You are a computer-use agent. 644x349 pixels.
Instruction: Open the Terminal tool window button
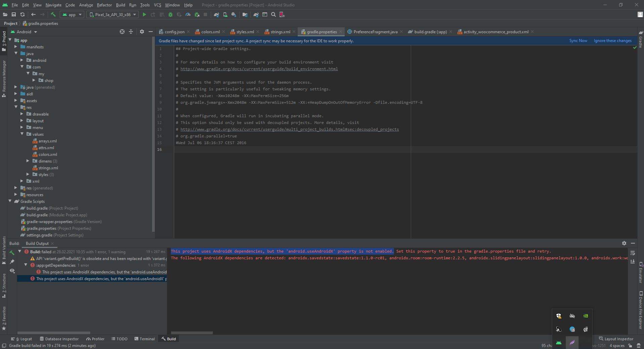coord(145,339)
